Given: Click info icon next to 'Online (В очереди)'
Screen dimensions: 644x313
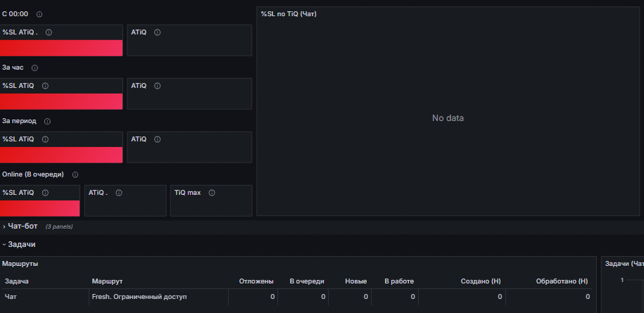Looking at the screenshot, I should coord(75,174).
